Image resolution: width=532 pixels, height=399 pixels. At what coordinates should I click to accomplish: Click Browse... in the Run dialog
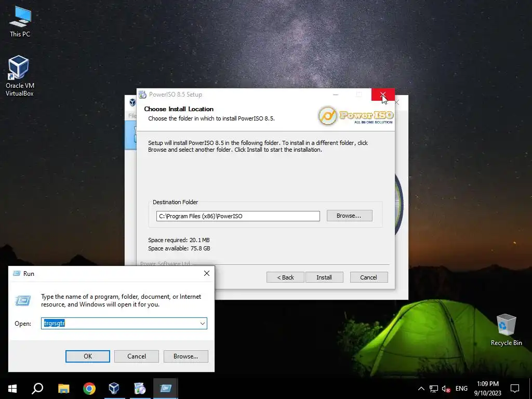185,356
